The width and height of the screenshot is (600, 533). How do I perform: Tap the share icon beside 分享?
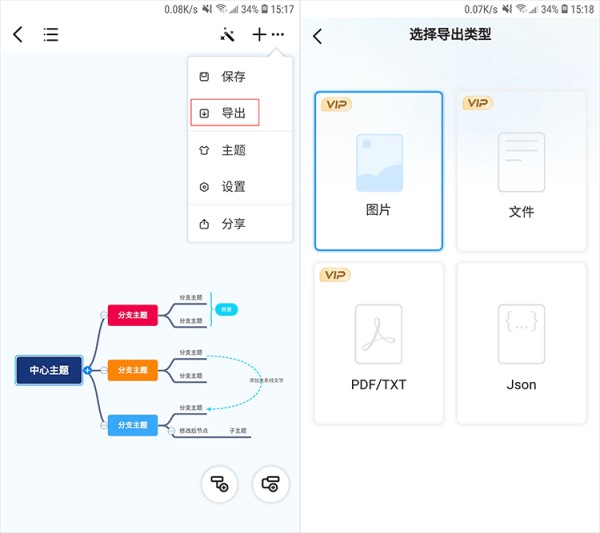(204, 223)
